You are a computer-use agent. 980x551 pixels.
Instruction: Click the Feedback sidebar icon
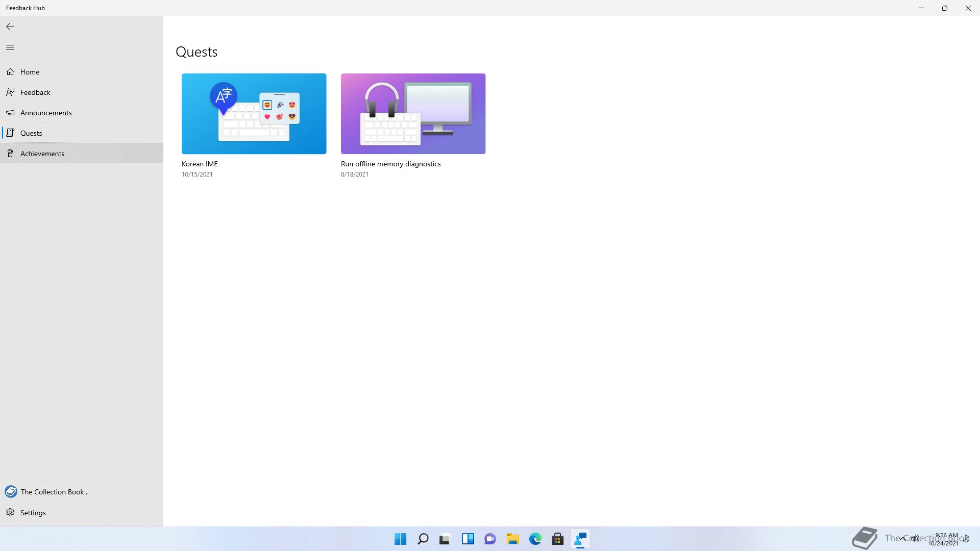point(10,92)
